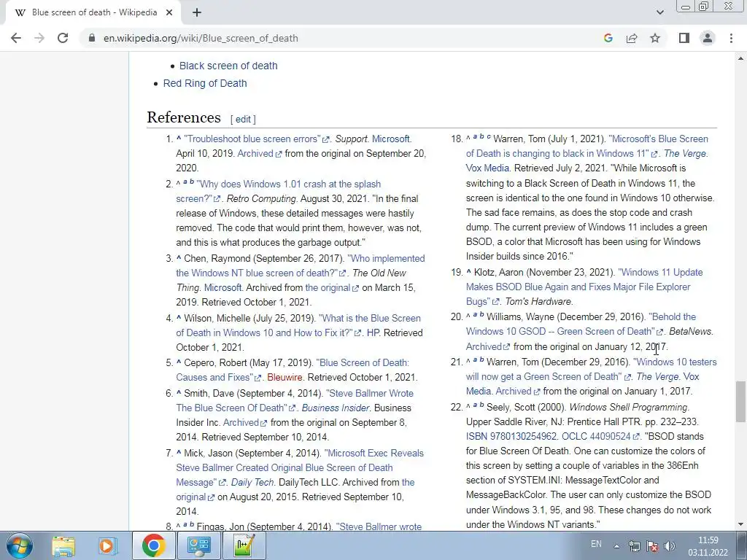747x560 pixels.
Task: Open the notepad-calculator taskbar app
Action: click(x=244, y=545)
